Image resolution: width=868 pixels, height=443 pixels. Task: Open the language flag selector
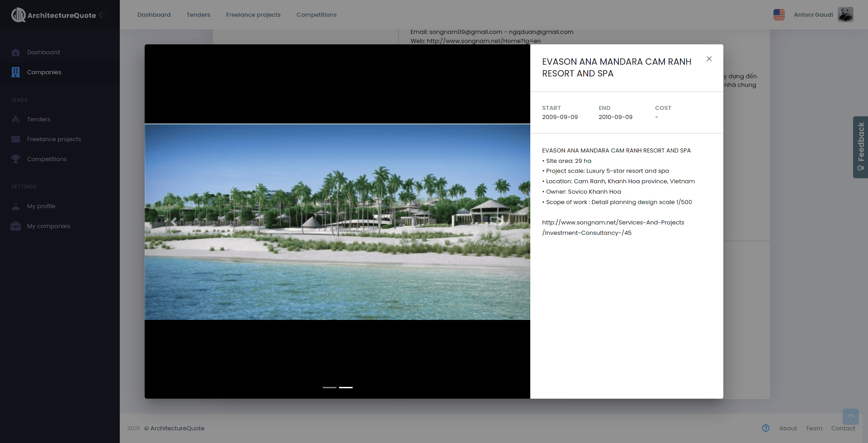(x=779, y=15)
